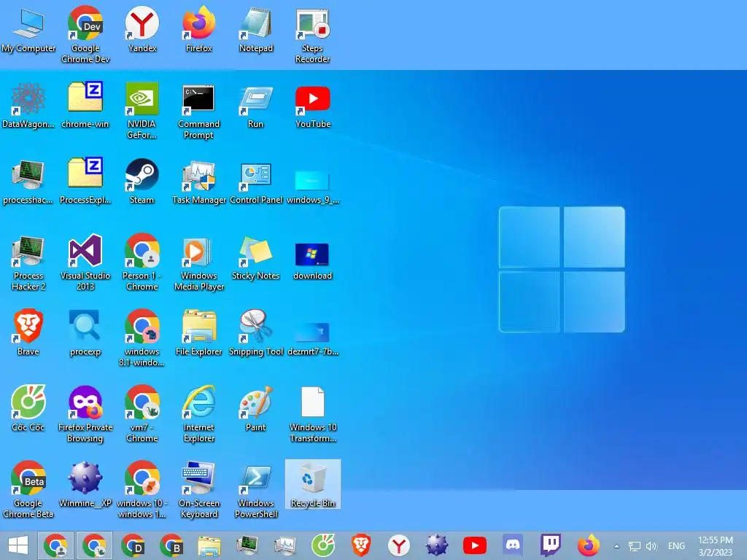Viewport: 747px width, 560px height.
Task: Click the Windows PowerShell desktop shortcut
Action: [256, 491]
